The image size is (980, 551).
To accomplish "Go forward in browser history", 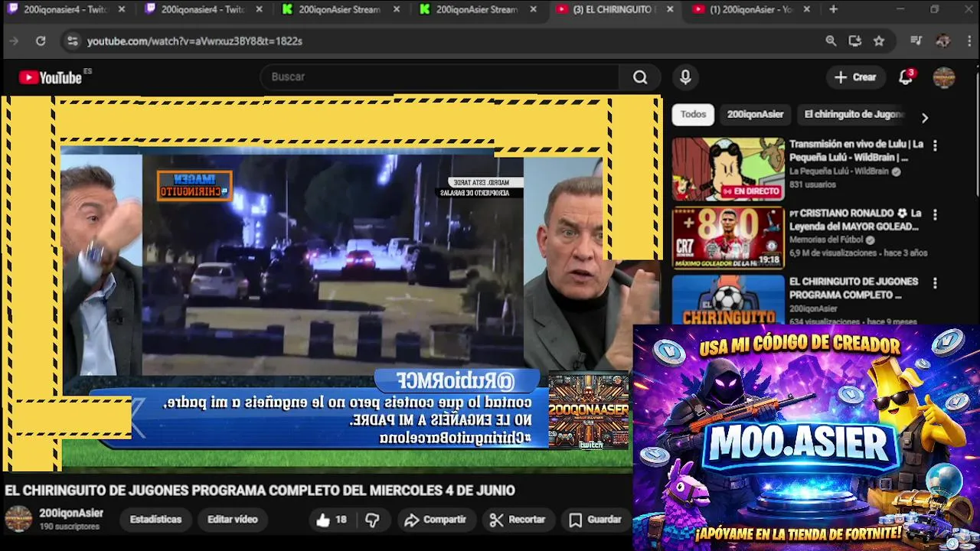I will [14, 41].
